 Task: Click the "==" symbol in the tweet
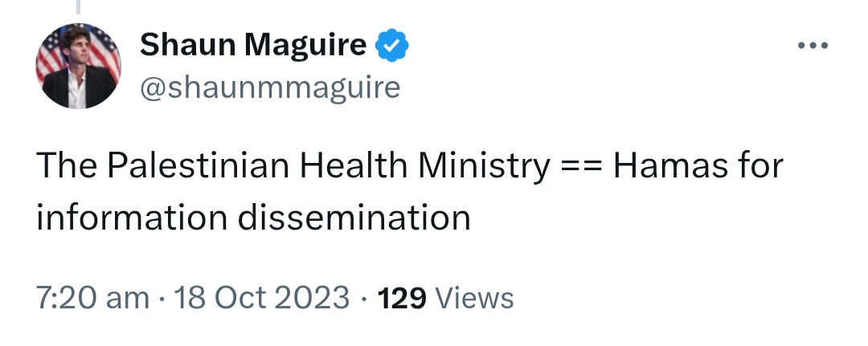coord(581,167)
